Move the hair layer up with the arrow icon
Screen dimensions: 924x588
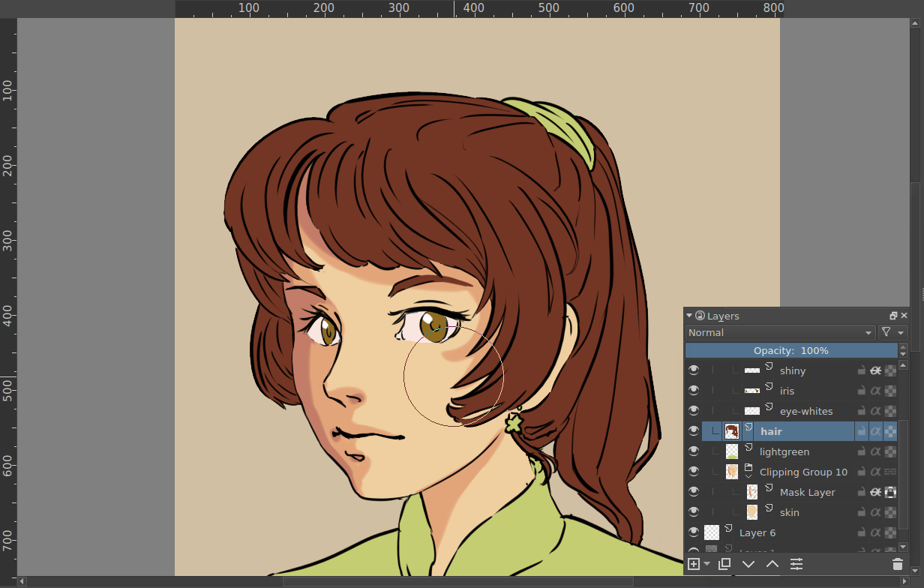(772, 564)
